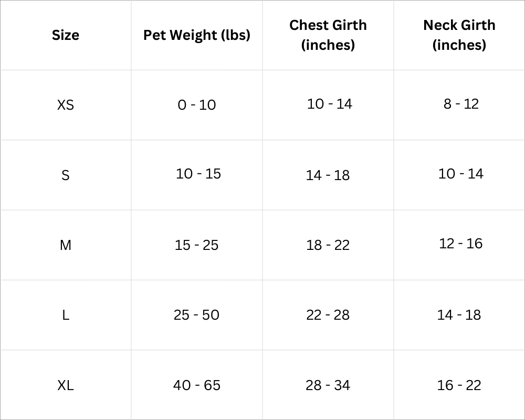Viewport: 525px width, 420px height.
Task: Click the Size column header
Action: 66,35
